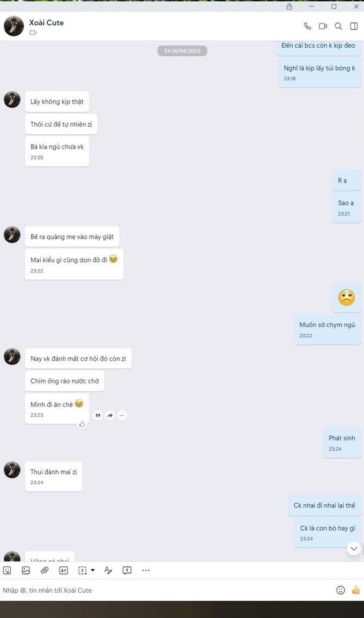This screenshot has height=618, width=364.
Task: Click the label tag under Xoài Cute name
Action: [33, 33]
